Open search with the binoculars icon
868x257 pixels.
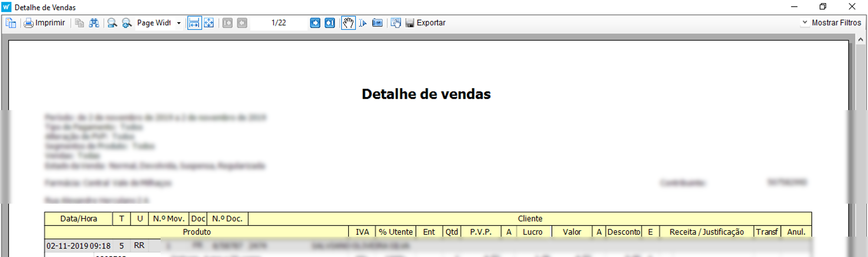[x=94, y=23]
